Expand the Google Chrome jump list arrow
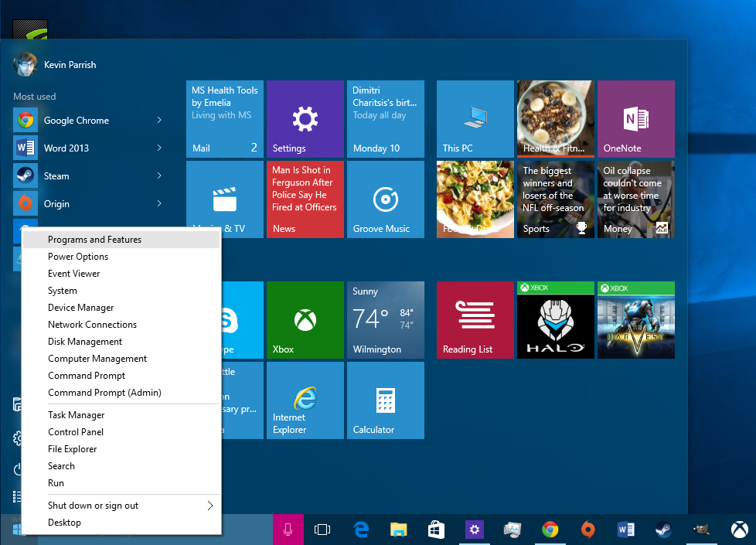This screenshot has width=756, height=545. [159, 120]
